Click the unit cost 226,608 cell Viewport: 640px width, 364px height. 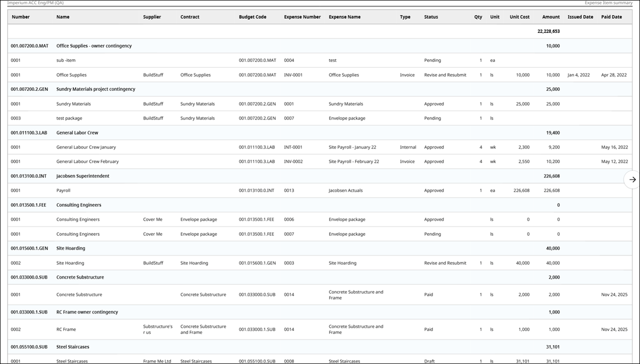(521, 190)
